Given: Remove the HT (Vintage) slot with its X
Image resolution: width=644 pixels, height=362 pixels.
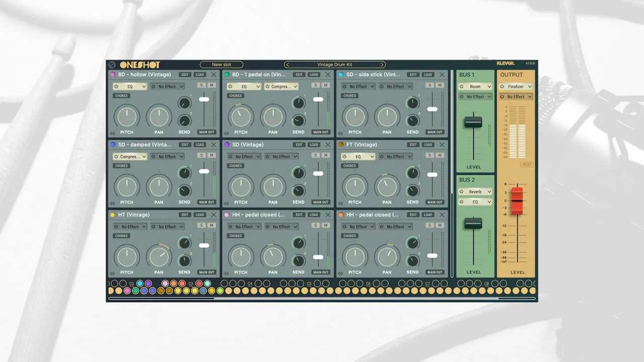Looking at the screenshot, I should 214,215.
